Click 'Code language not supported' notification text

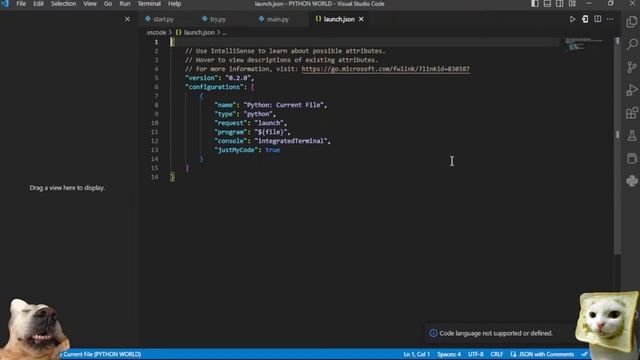pyautogui.click(x=496, y=333)
